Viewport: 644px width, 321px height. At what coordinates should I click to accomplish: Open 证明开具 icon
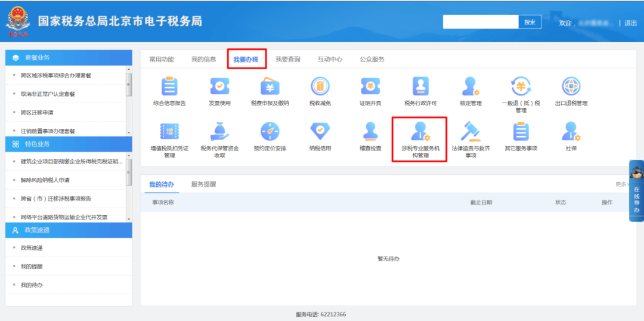370,87
